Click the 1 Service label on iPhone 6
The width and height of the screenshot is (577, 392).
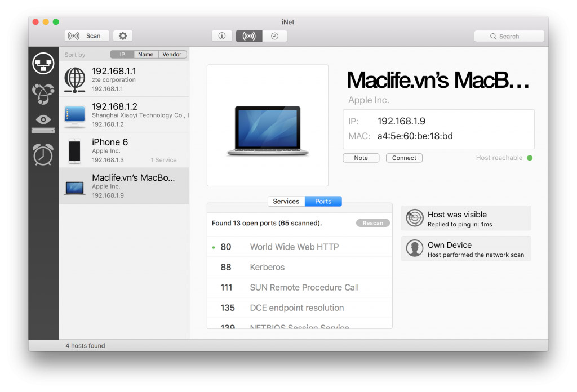(164, 160)
